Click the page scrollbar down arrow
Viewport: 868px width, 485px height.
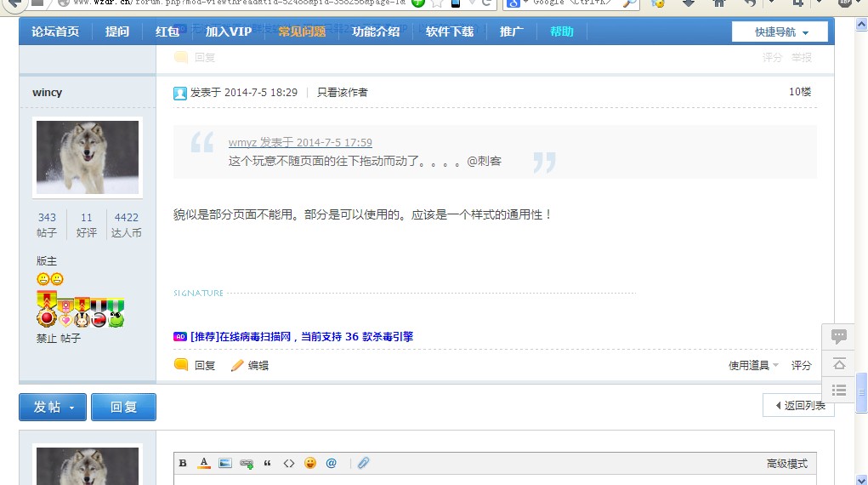coord(861,479)
